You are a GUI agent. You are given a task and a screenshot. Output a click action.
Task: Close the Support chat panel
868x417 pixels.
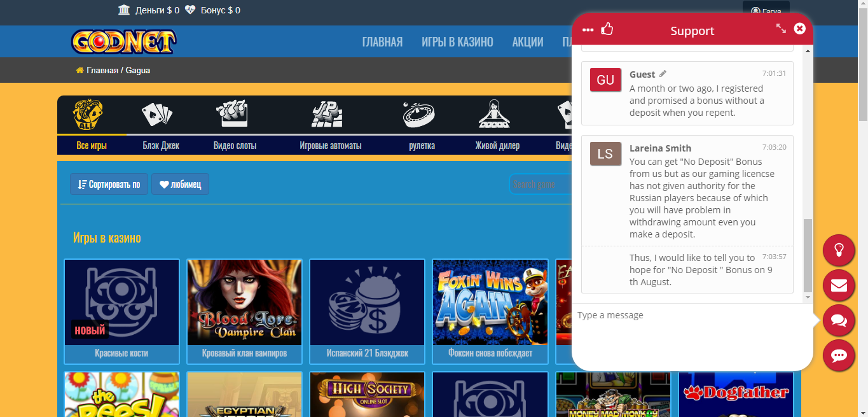coord(800,29)
